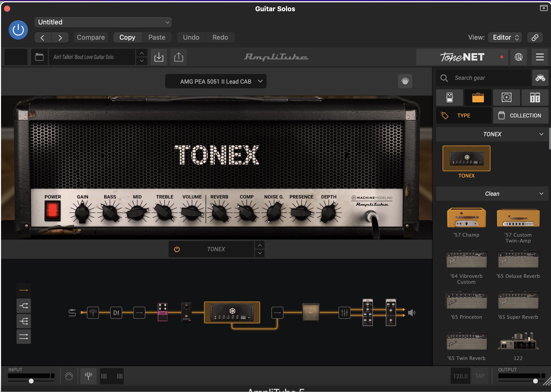This screenshot has width=551, height=392.
Task: Click the globe web icon
Action: [x=518, y=57]
